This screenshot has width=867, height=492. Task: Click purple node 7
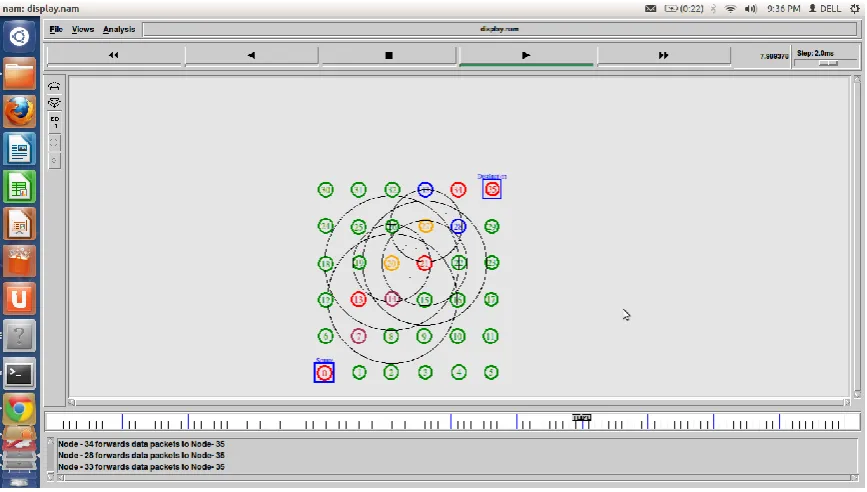point(359,336)
